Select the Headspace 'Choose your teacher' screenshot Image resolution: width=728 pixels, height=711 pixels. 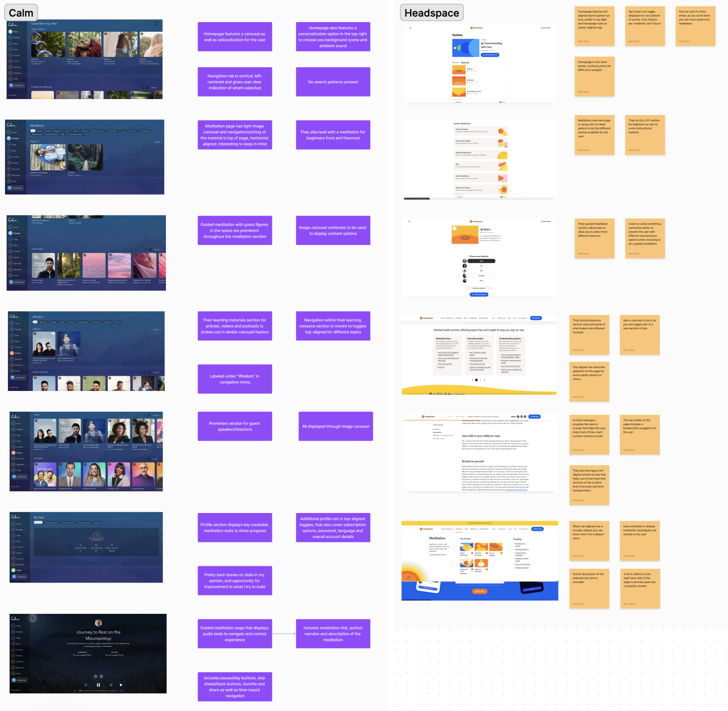(480, 258)
